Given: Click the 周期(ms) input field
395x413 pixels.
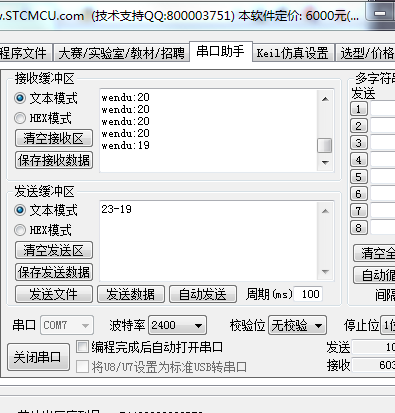Looking at the screenshot, I should (x=308, y=294).
